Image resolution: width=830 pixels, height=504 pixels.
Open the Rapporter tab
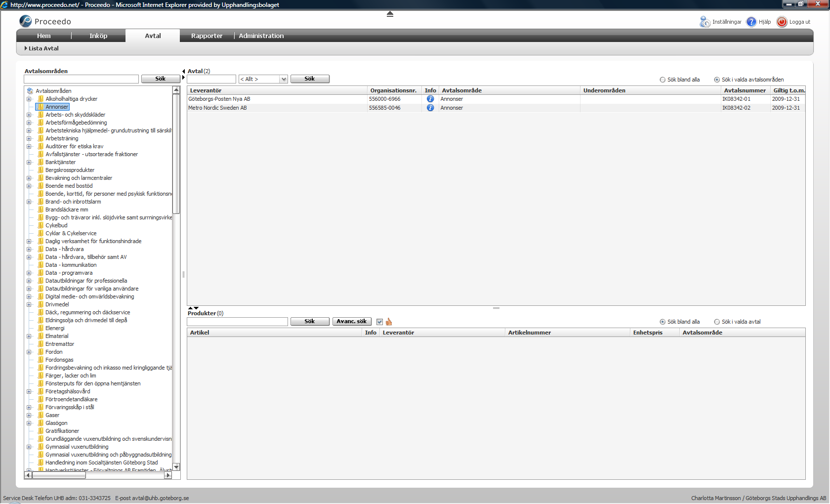coord(207,36)
